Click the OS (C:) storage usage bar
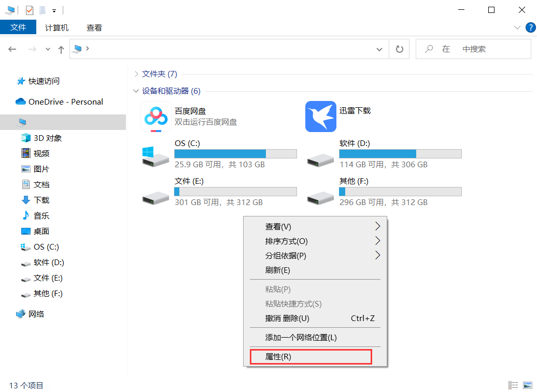 (236, 154)
